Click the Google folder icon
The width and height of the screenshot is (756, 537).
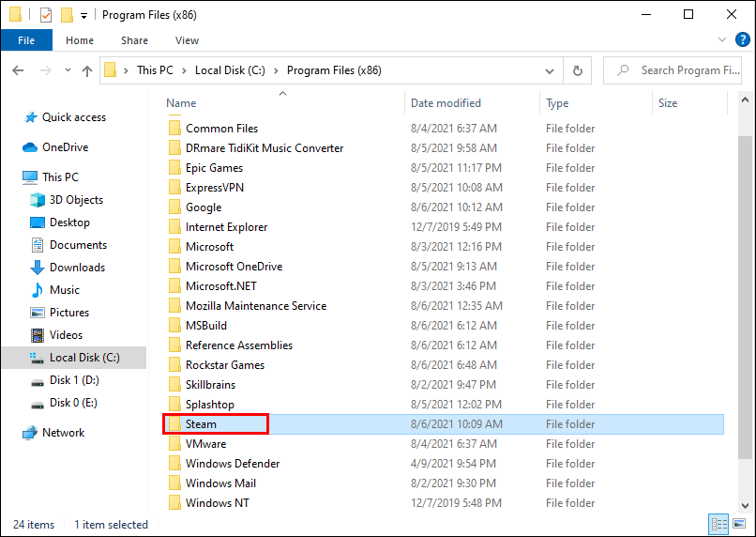pos(174,207)
